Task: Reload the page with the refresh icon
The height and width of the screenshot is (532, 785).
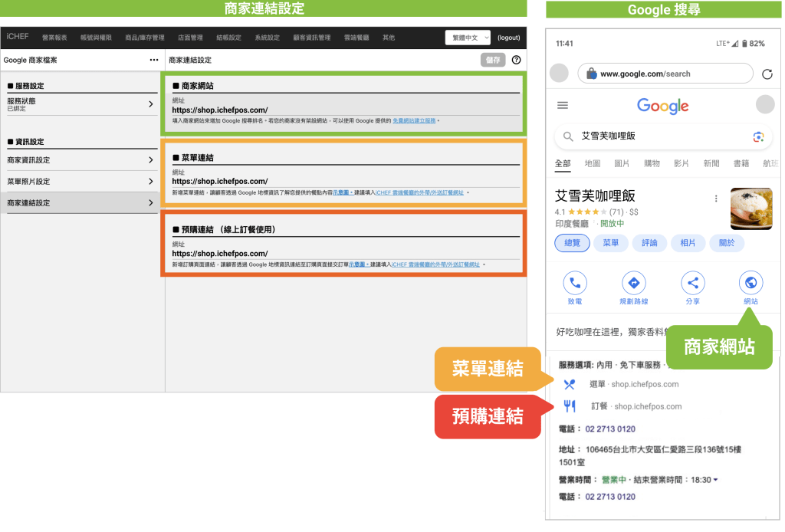Action: 767,74
